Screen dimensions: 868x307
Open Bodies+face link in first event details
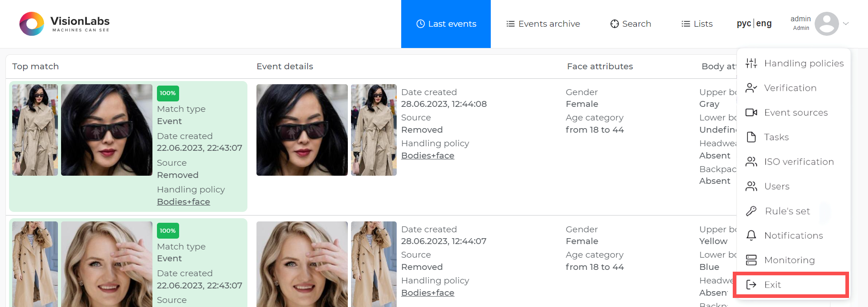(x=427, y=155)
